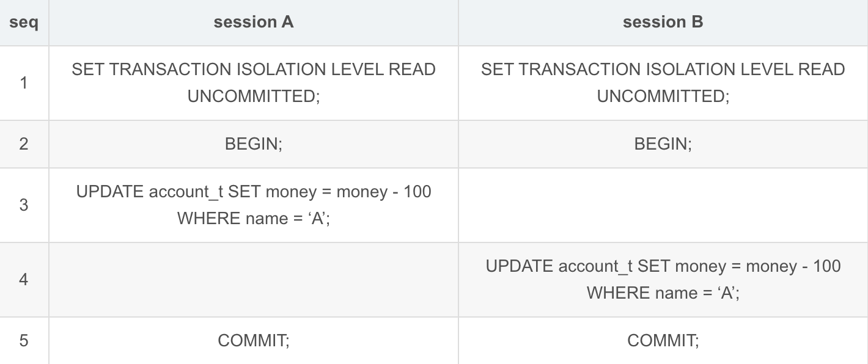
Task: Click sequence number 2 cell
Action: tap(24, 144)
